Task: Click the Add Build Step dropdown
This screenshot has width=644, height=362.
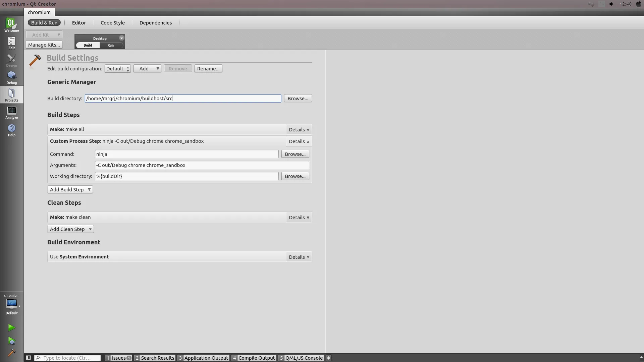Action: pyautogui.click(x=70, y=189)
